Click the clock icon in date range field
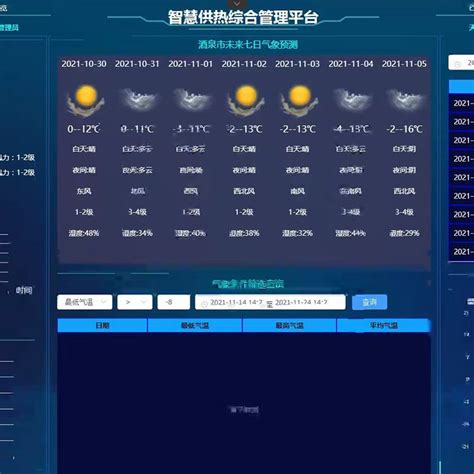The height and width of the screenshot is (474, 474). 204,303
